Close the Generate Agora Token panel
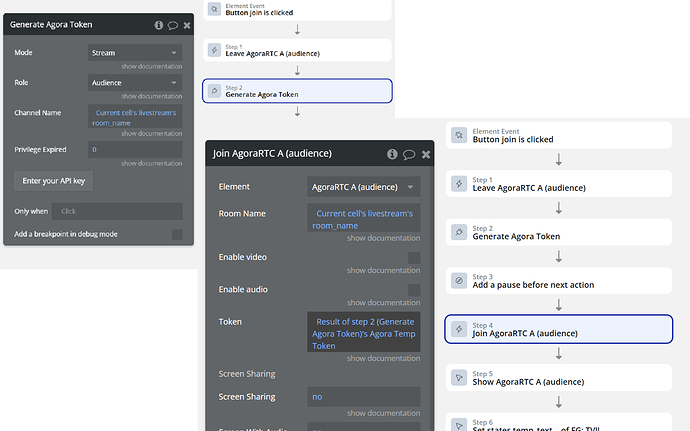 click(187, 25)
